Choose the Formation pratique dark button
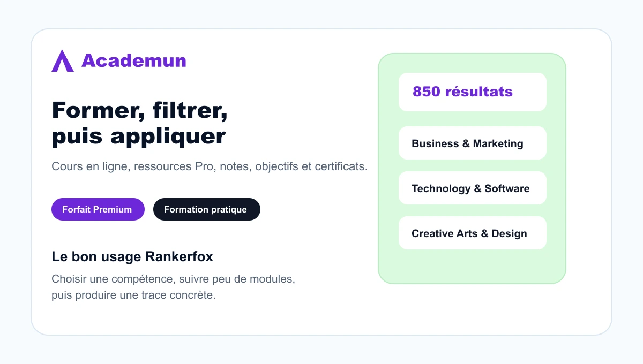 pyautogui.click(x=207, y=209)
